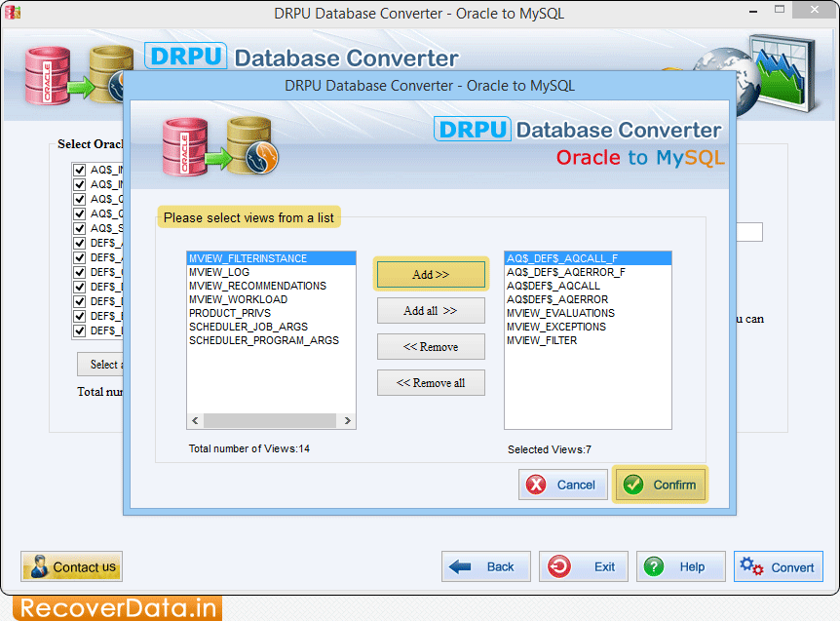Screen dimensions: 840x621
Task: Select SCHEDULER_PROGRAM_ARGS in available views
Action: [271, 340]
